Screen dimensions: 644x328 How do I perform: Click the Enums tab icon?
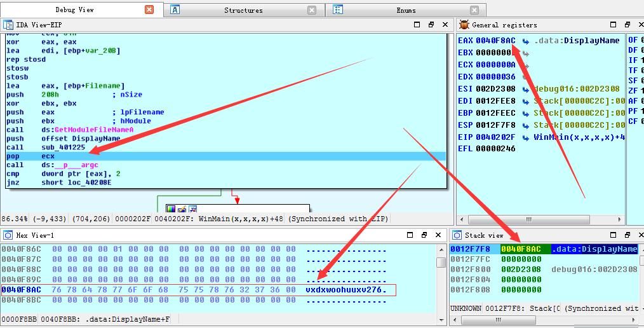[x=338, y=10]
